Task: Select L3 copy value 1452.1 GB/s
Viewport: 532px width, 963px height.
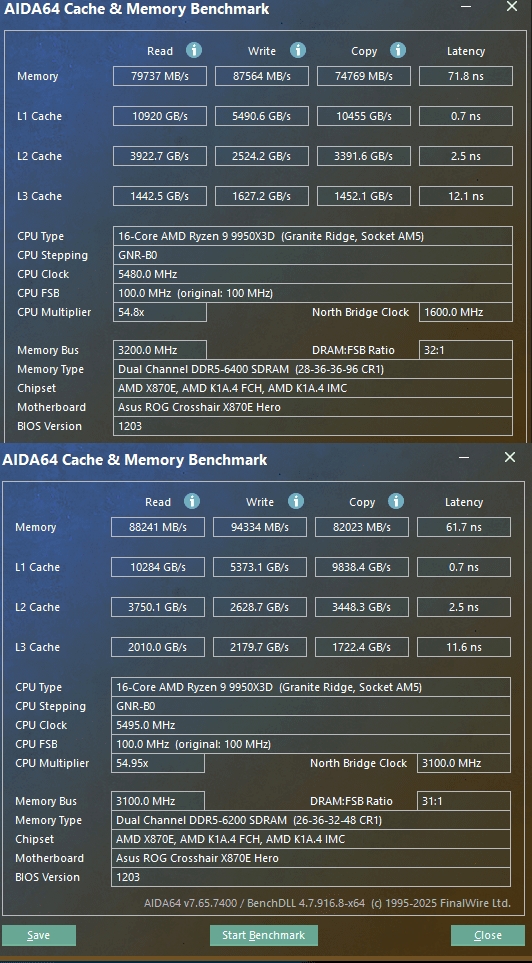Action: click(x=364, y=196)
